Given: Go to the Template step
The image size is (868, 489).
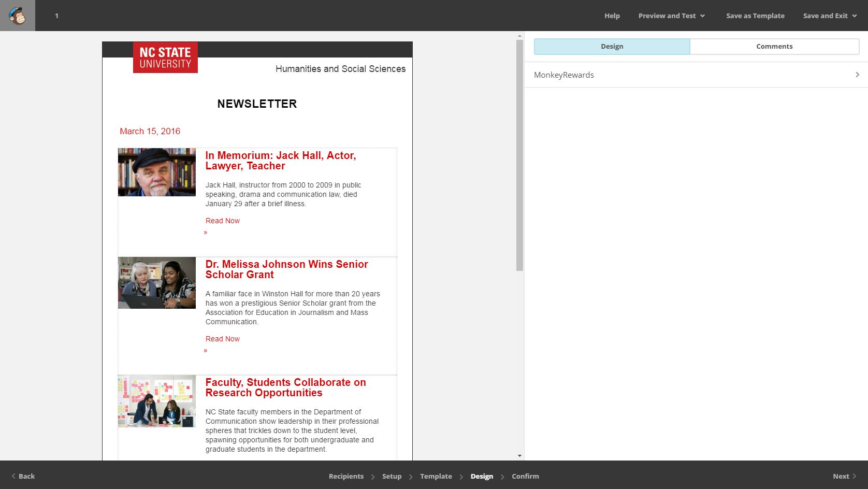Looking at the screenshot, I should point(436,476).
